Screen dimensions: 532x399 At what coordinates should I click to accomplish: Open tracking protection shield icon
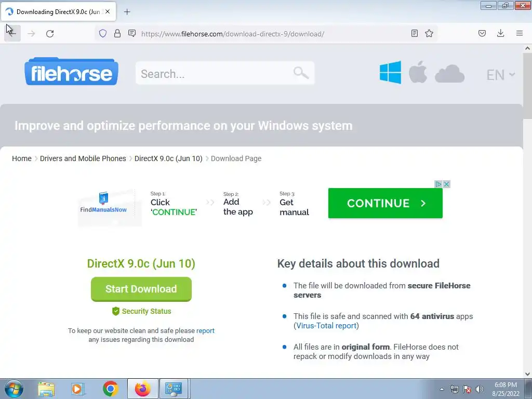[x=103, y=33]
